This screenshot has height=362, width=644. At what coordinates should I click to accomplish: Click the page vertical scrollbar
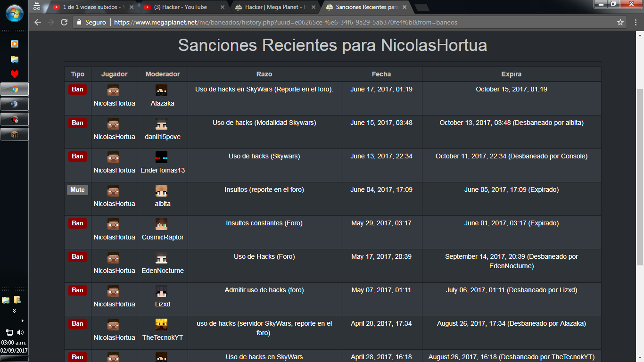(640, 177)
